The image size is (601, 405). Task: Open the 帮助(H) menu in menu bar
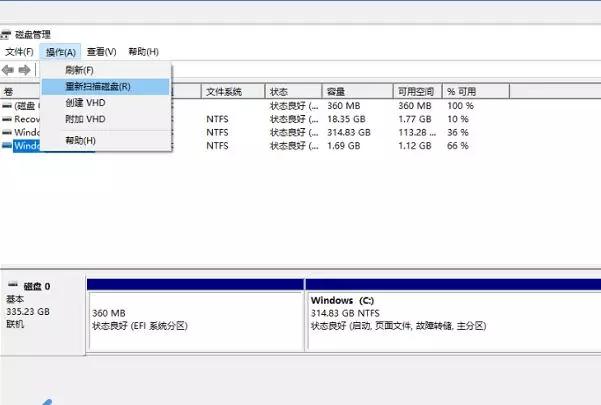pyautogui.click(x=143, y=52)
